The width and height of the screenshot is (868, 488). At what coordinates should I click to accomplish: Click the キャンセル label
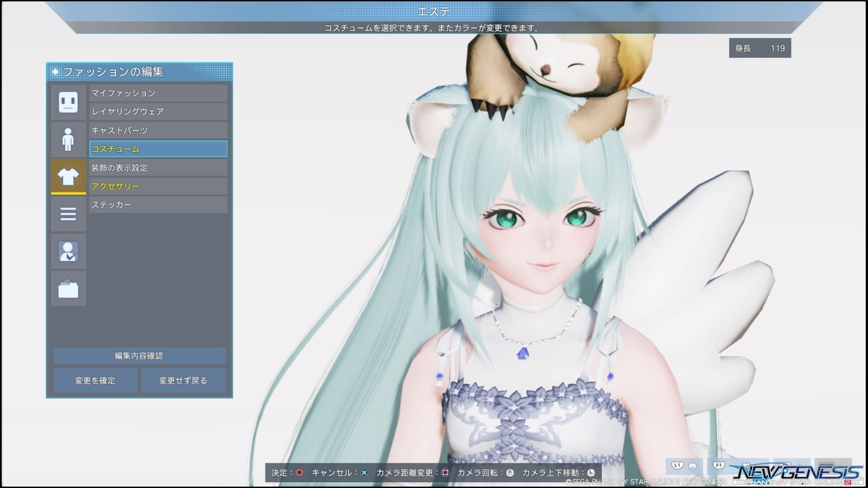pyautogui.click(x=331, y=473)
